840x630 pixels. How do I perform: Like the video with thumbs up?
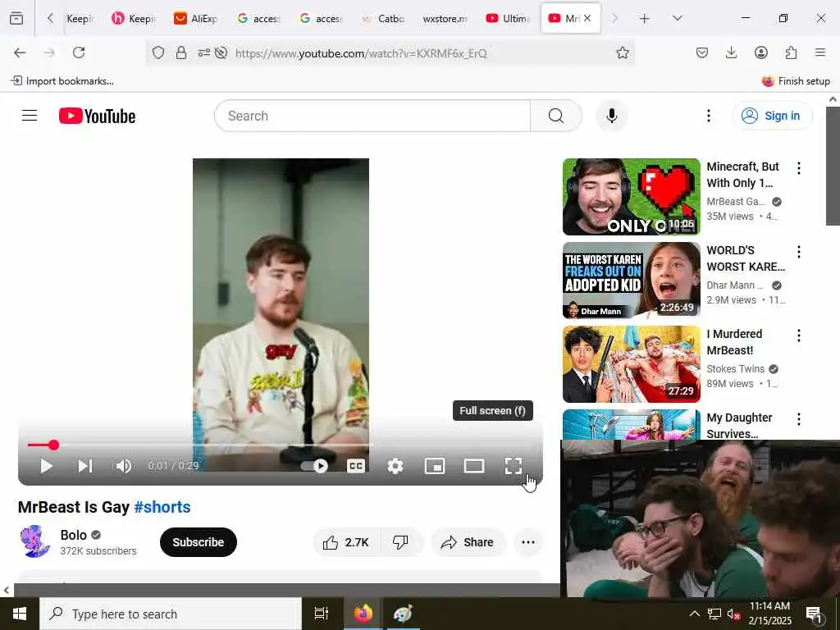tap(346, 543)
